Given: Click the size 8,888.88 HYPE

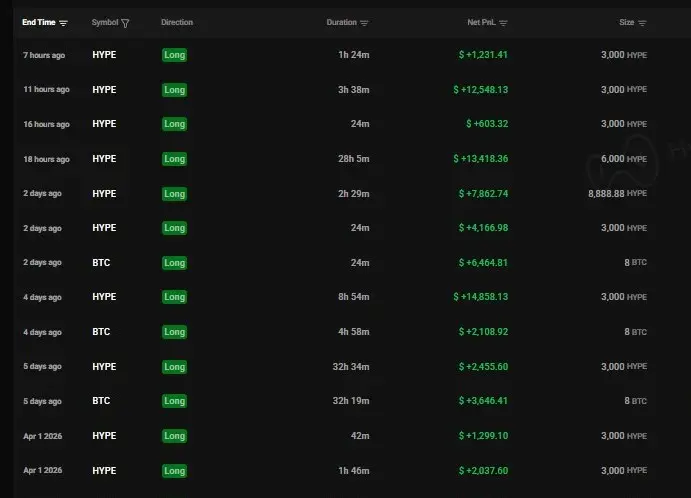Looking at the screenshot, I should [x=617, y=193].
